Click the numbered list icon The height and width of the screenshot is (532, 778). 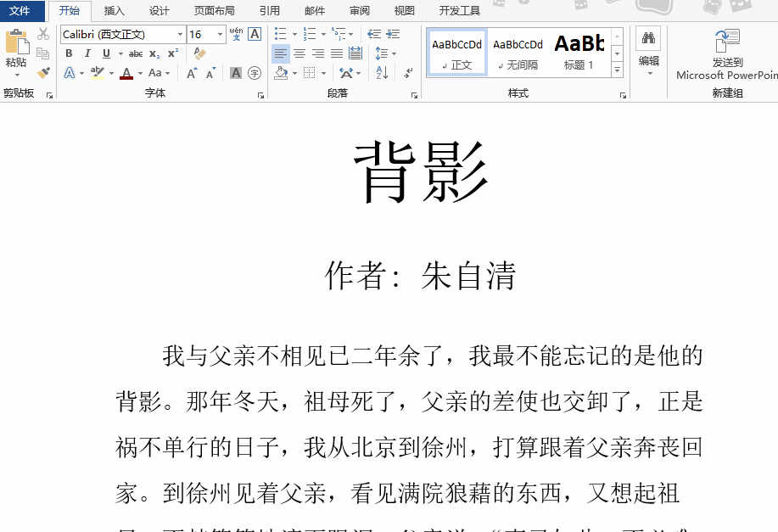coord(310,34)
